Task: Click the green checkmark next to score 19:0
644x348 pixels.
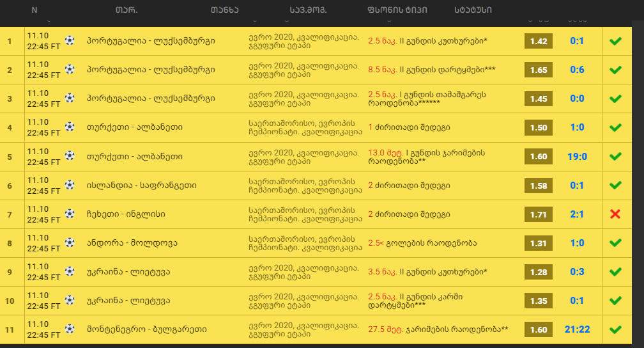Action: pyautogui.click(x=615, y=156)
